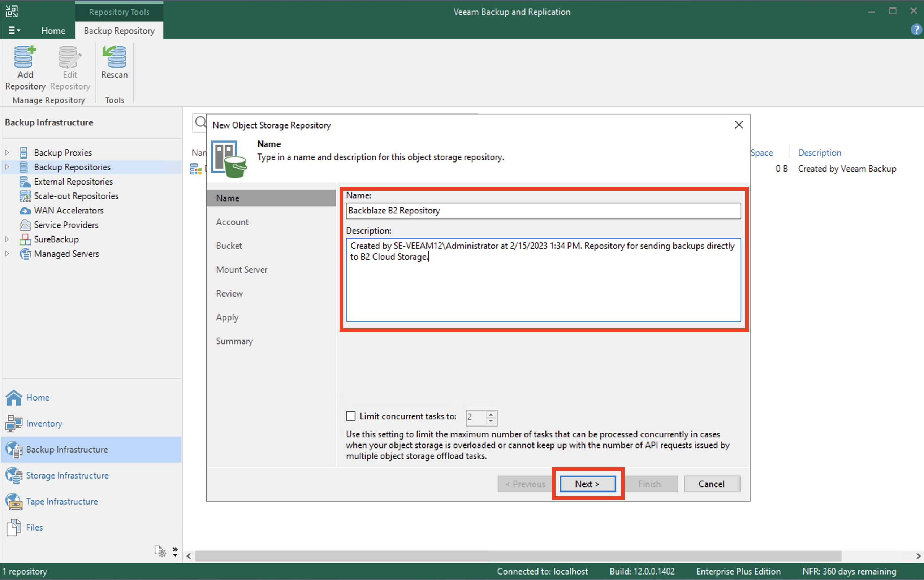Click the Veeam logo icon in title bar
Image resolution: width=924 pixels, height=580 pixels.
coord(12,11)
